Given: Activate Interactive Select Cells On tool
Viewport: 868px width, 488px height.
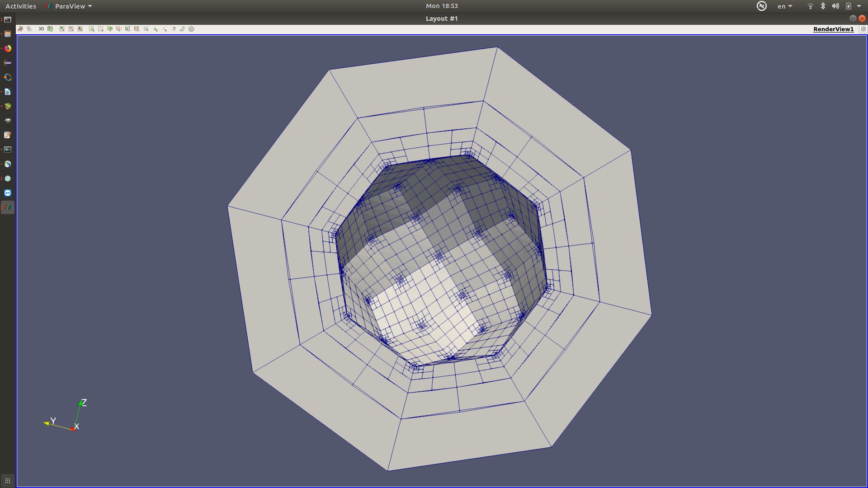Looking at the screenshot, I should [155, 29].
